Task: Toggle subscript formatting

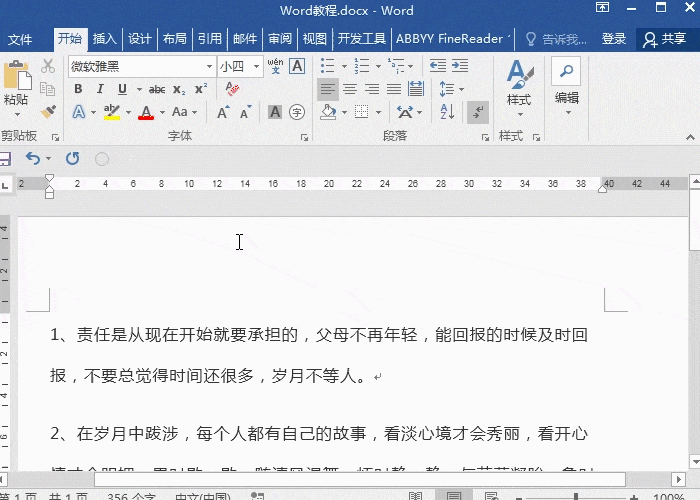Action: coord(179,90)
